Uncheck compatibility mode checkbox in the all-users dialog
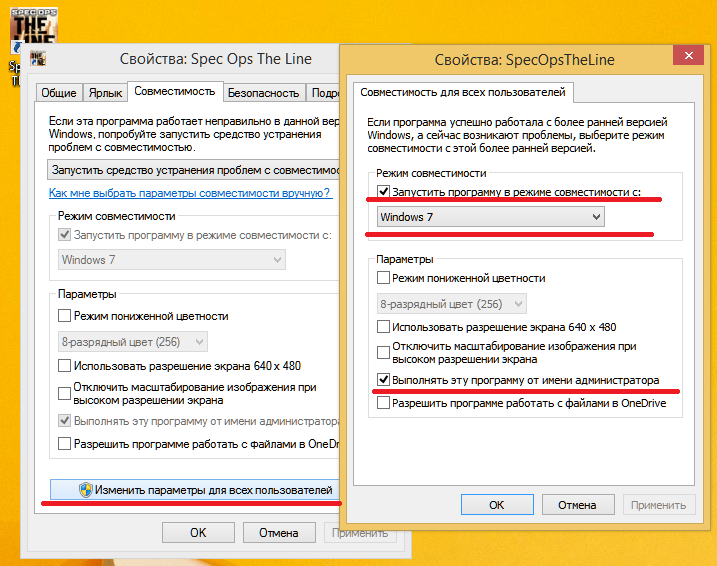The height and width of the screenshot is (566, 717). point(384,191)
